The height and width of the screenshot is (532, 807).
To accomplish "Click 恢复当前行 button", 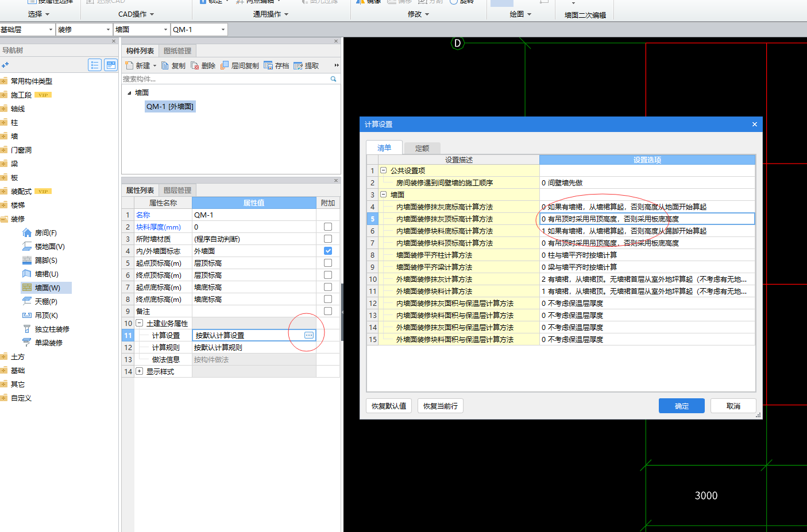I will [x=441, y=406].
